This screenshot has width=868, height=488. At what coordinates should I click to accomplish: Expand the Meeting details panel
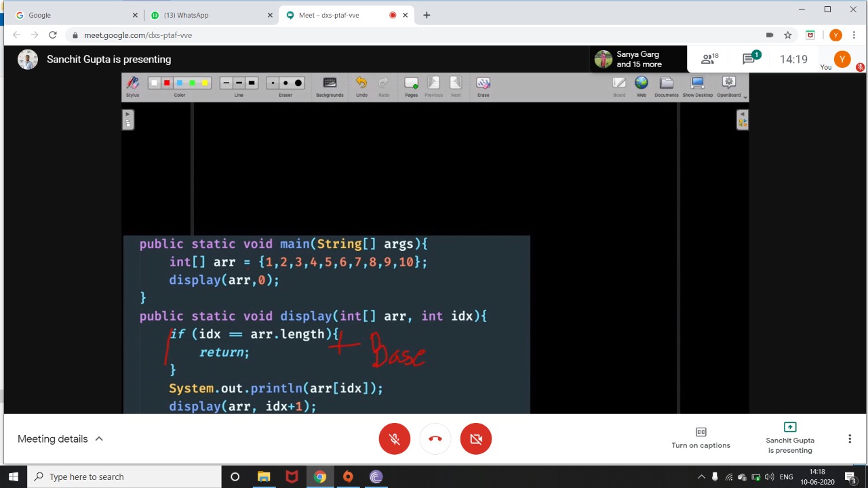coord(60,439)
